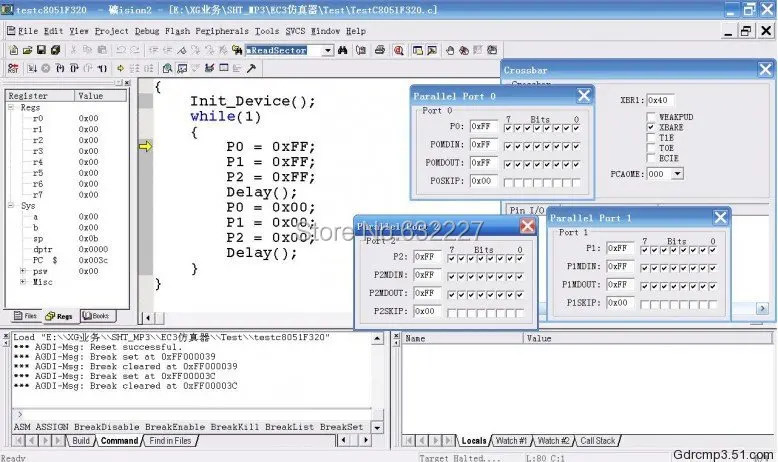Open the Flash menu
Image resolution: width=778 pixels, height=462 pixels.
(177, 31)
